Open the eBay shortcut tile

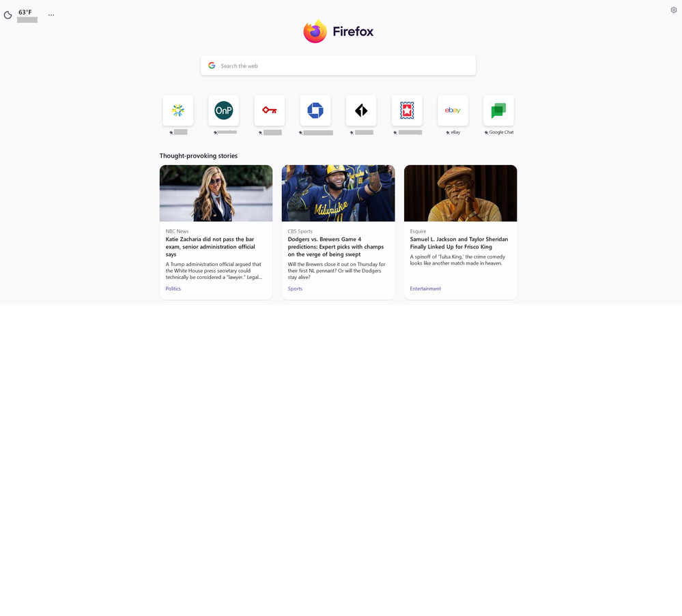(453, 111)
